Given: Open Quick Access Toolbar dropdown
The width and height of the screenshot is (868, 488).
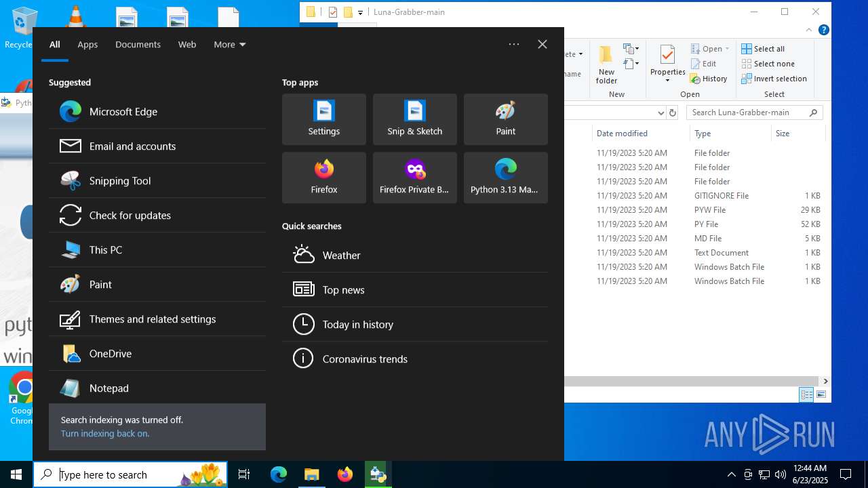Looking at the screenshot, I should (x=360, y=12).
